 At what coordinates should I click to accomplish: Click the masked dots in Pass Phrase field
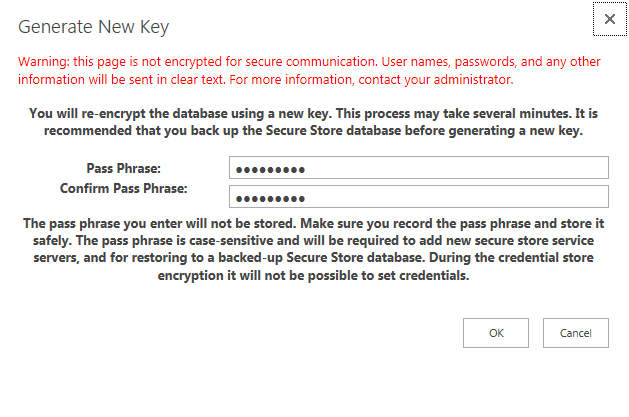click(270, 170)
